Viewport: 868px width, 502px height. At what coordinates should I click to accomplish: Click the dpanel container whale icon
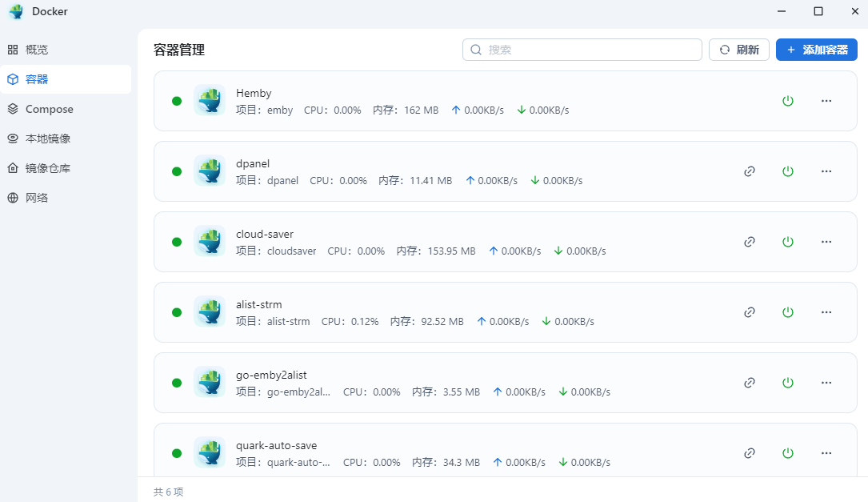tap(210, 171)
